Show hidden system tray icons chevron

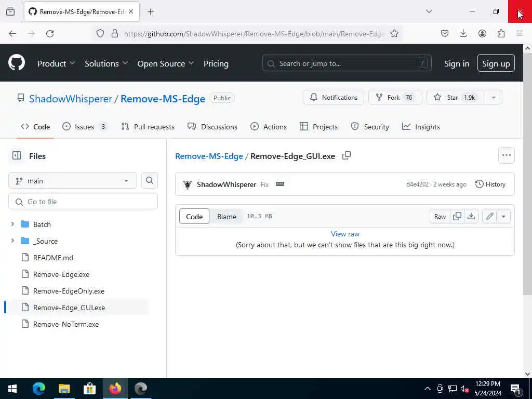(428, 389)
